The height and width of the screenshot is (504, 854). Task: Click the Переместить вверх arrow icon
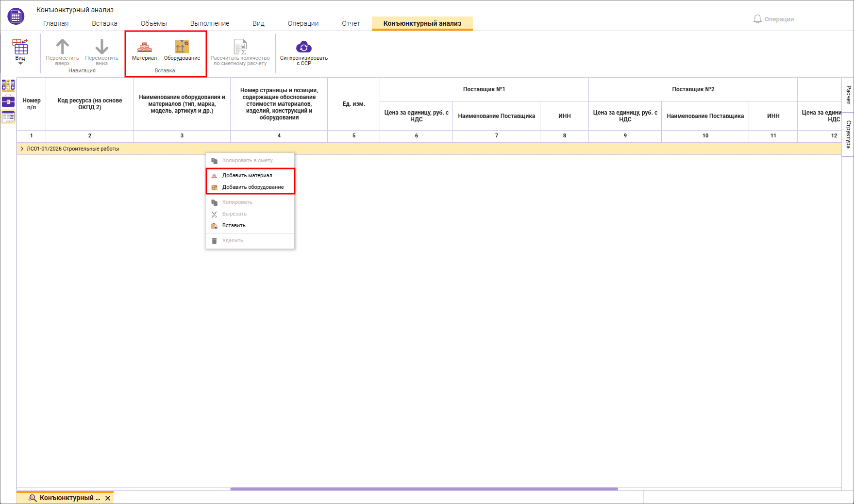click(62, 47)
